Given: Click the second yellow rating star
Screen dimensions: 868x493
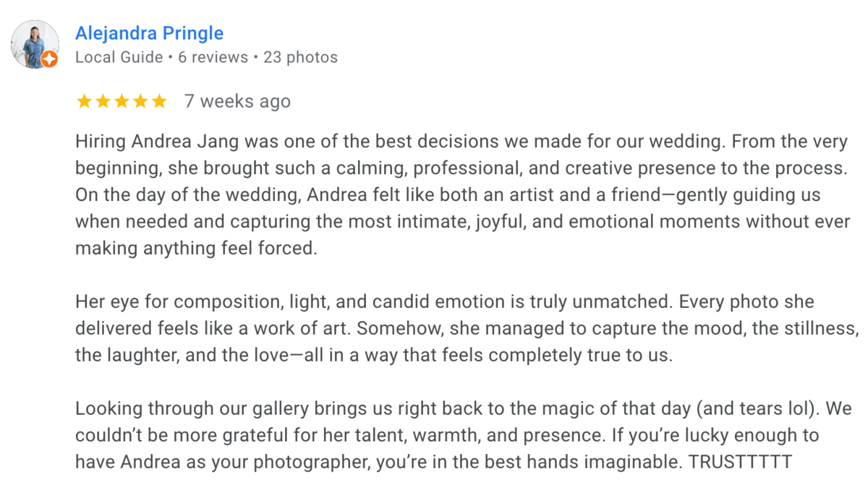Looking at the screenshot, I should 103,102.
